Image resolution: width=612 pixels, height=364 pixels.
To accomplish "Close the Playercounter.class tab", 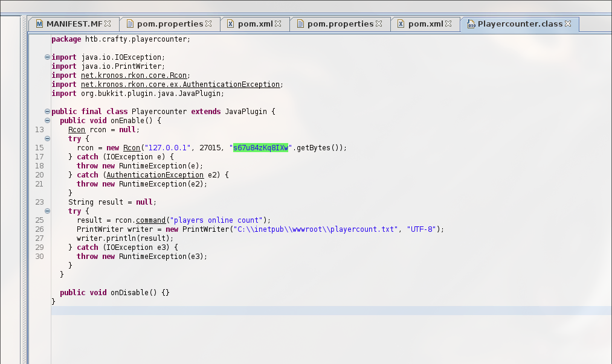I will tap(568, 24).
